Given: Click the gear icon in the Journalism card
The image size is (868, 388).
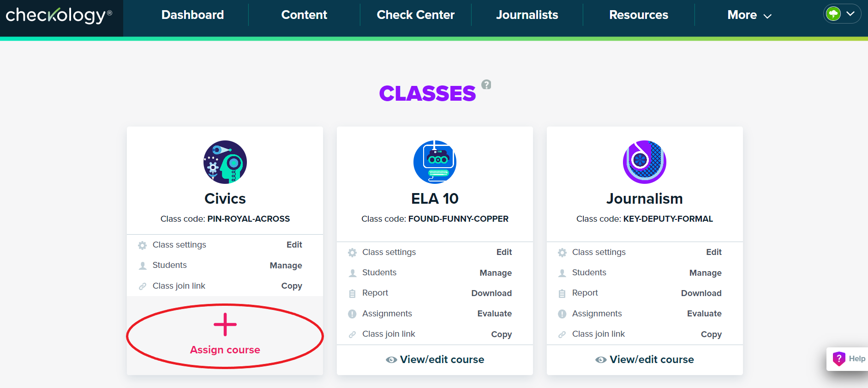Looking at the screenshot, I should [x=562, y=253].
